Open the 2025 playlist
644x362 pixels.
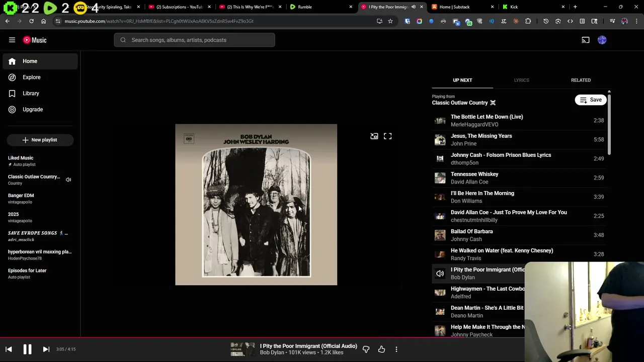click(x=40, y=217)
